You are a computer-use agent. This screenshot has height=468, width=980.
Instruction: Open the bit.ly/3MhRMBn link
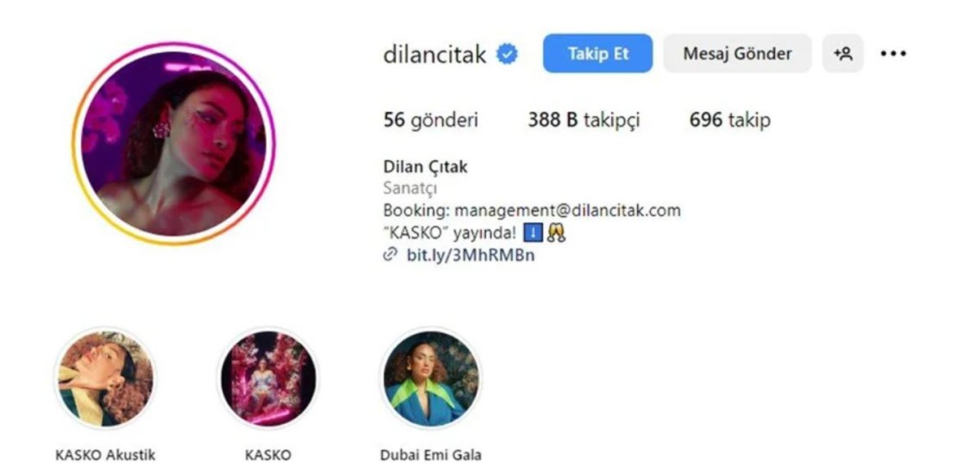click(x=470, y=255)
